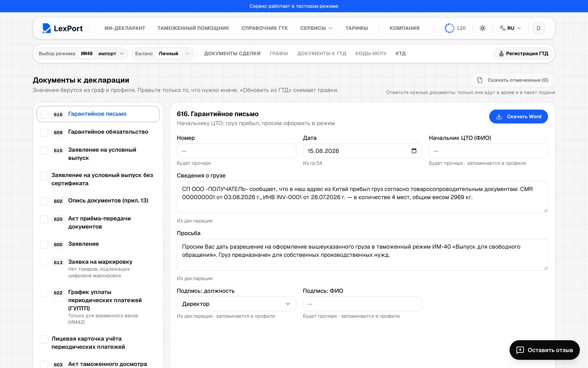Click the Подпись: ФИО input field
Viewport: 588px width, 368px height.
(x=362, y=304)
